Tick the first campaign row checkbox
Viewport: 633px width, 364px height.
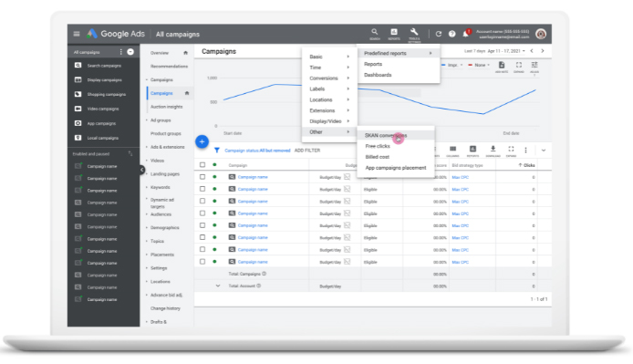coord(202,177)
